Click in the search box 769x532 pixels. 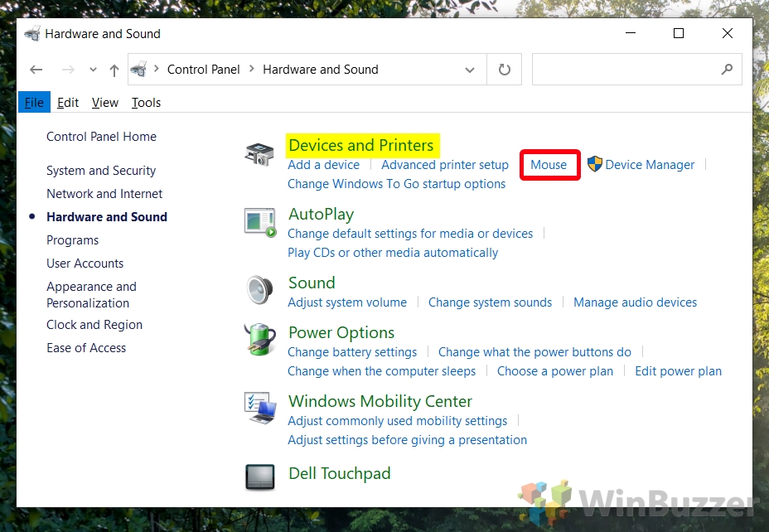[x=636, y=70]
